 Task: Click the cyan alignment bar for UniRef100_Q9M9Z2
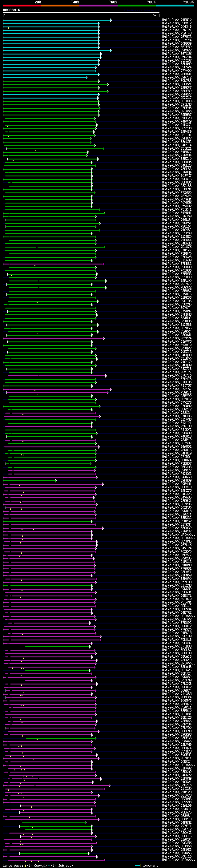57,50
